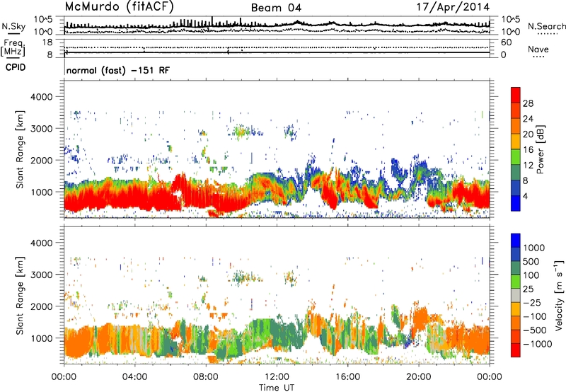The image size is (566, 392).
Task: Click the date '17/Apr/2014'
Action: pos(453,7)
